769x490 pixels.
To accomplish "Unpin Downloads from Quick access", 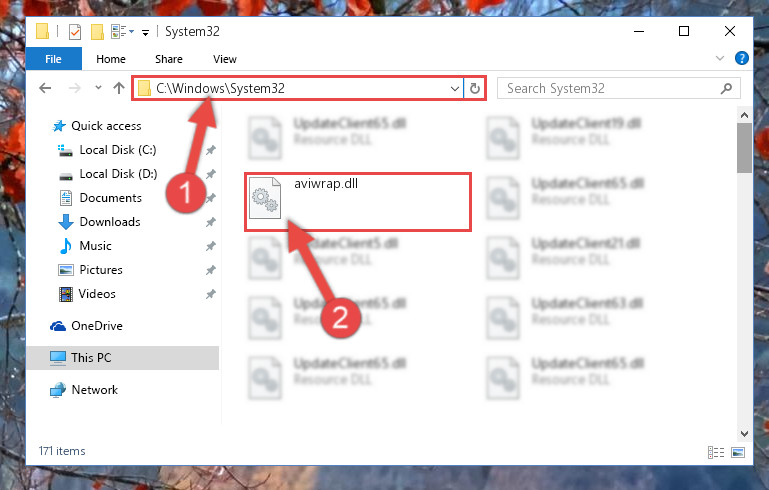I will 210,222.
